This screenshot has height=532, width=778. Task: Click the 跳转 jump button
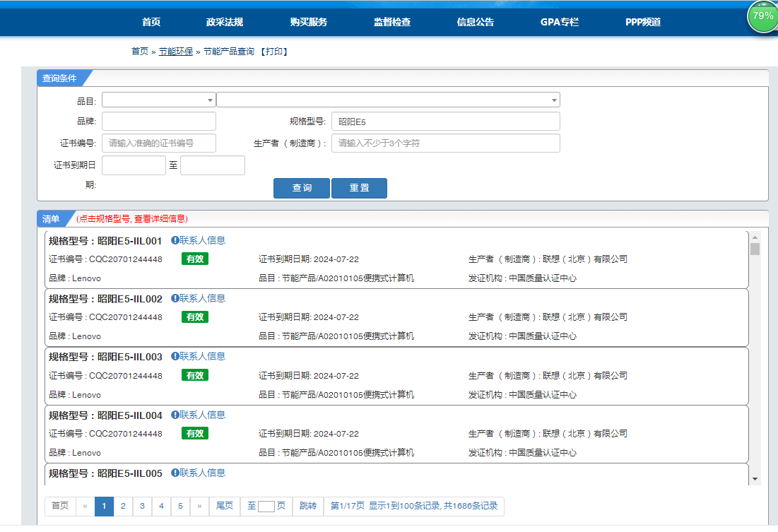click(308, 506)
